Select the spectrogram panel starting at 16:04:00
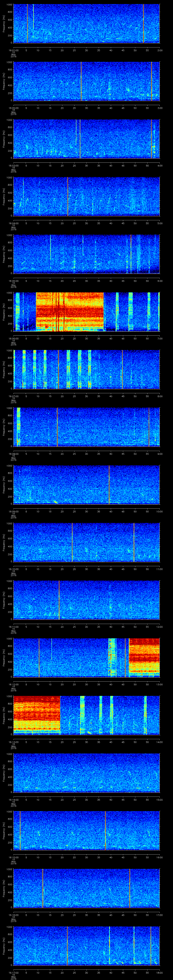 click(x=86, y=196)
